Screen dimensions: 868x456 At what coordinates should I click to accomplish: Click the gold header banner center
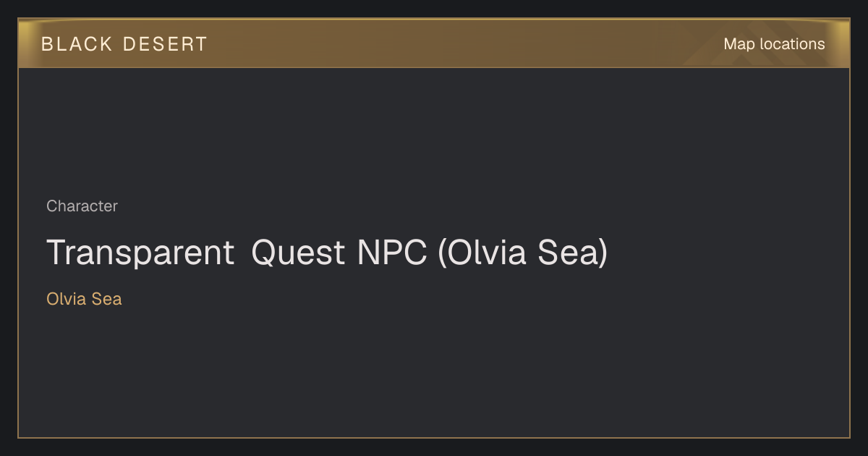[x=434, y=43]
